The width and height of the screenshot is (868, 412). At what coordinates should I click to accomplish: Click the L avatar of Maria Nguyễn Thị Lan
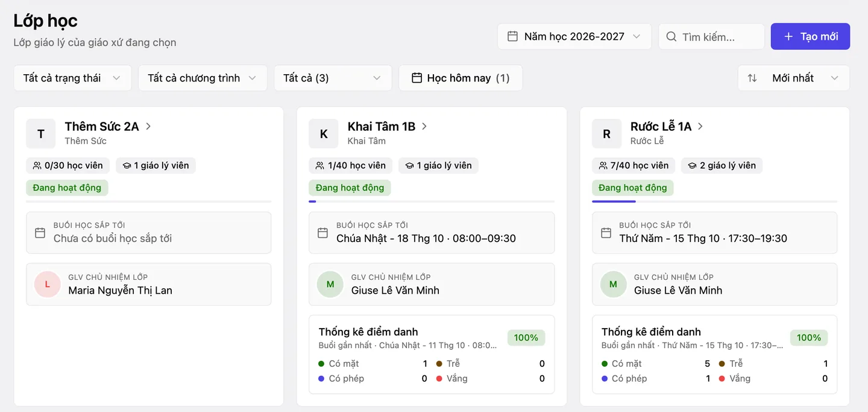pyautogui.click(x=48, y=284)
